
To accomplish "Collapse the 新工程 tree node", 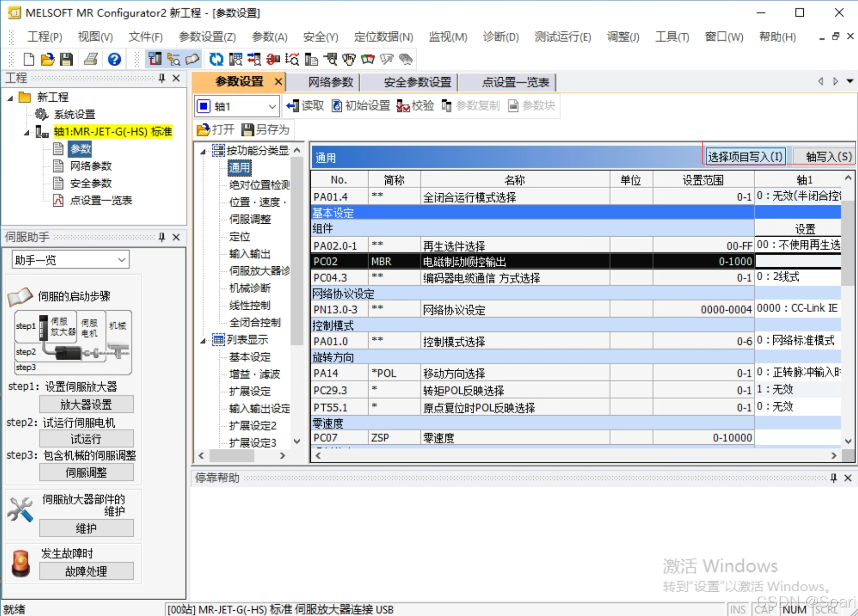I will 10,98.
